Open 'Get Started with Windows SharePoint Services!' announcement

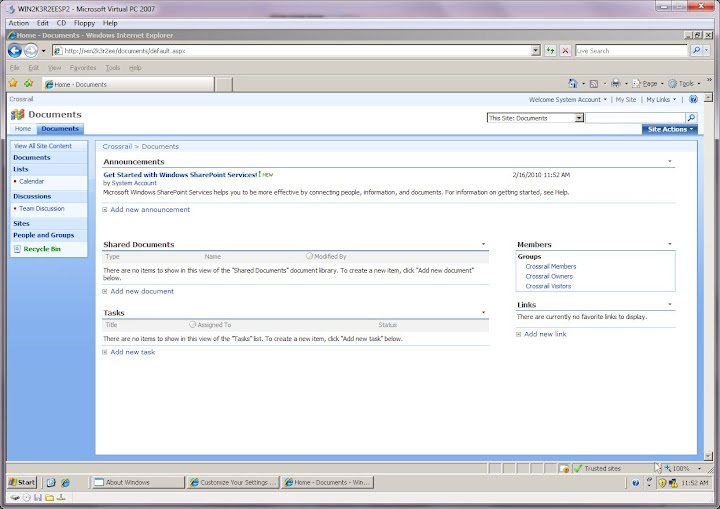tap(180, 175)
